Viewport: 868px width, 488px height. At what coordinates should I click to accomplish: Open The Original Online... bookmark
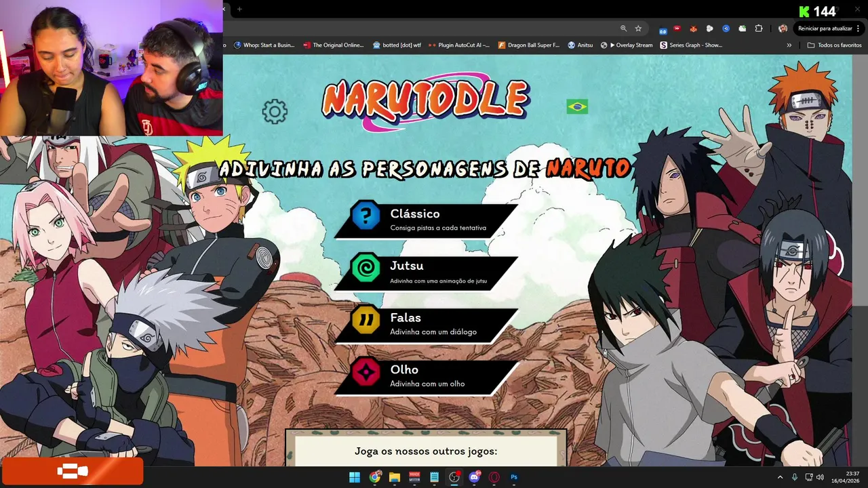[x=334, y=45]
